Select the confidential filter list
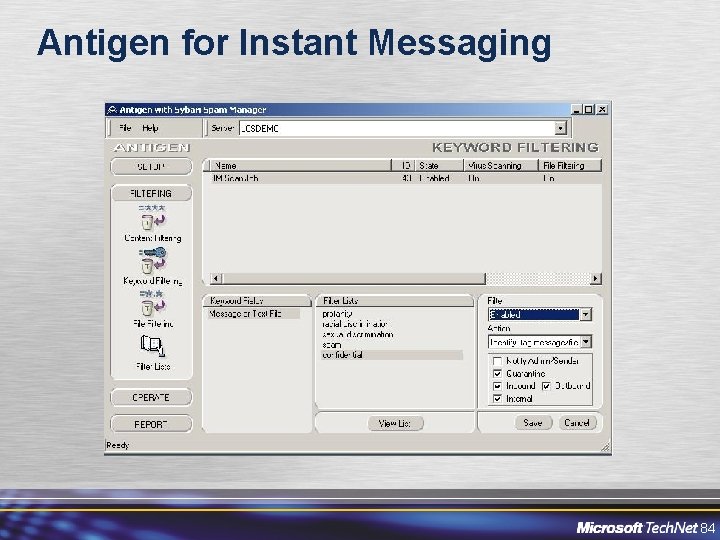Screen dimensions: 720x540 [392, 355]
